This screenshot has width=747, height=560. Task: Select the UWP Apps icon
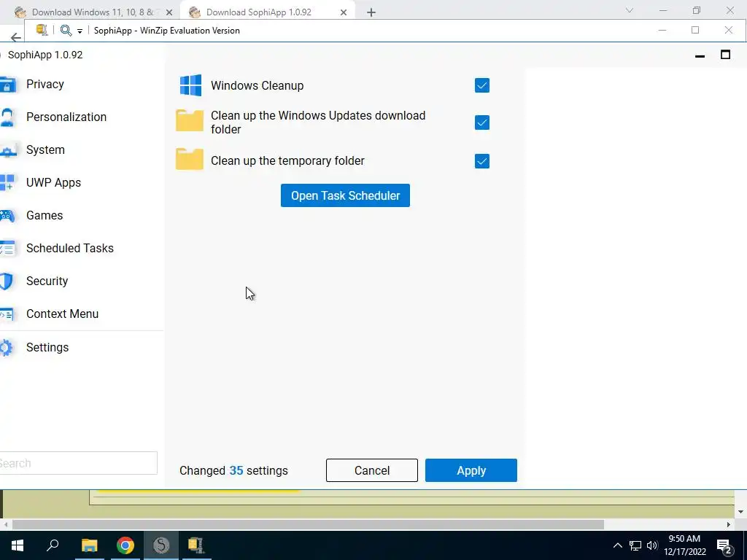click(x=7, y=183)
